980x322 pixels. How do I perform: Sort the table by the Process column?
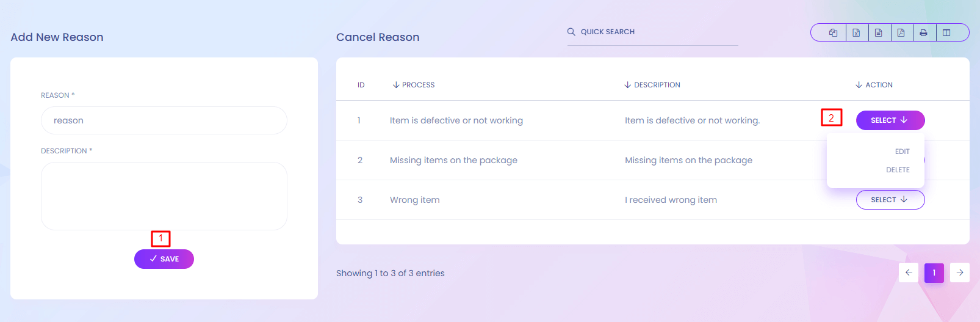click(x=414, y=85)
